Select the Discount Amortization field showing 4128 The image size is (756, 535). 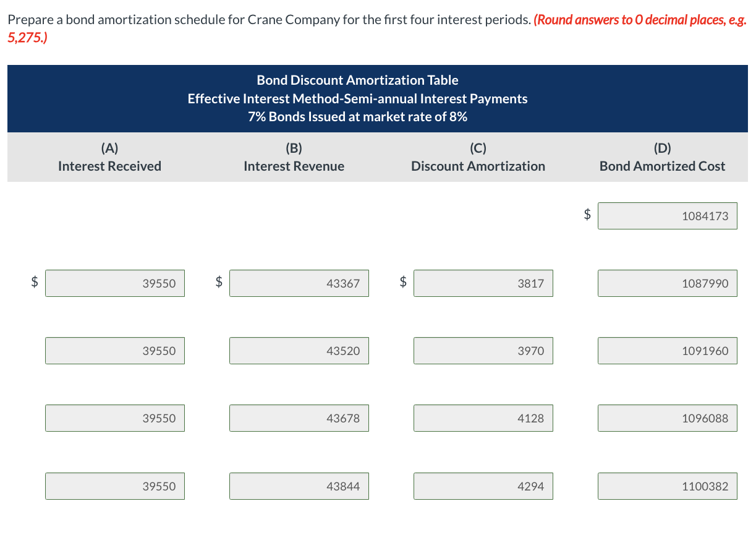point(483,417)
